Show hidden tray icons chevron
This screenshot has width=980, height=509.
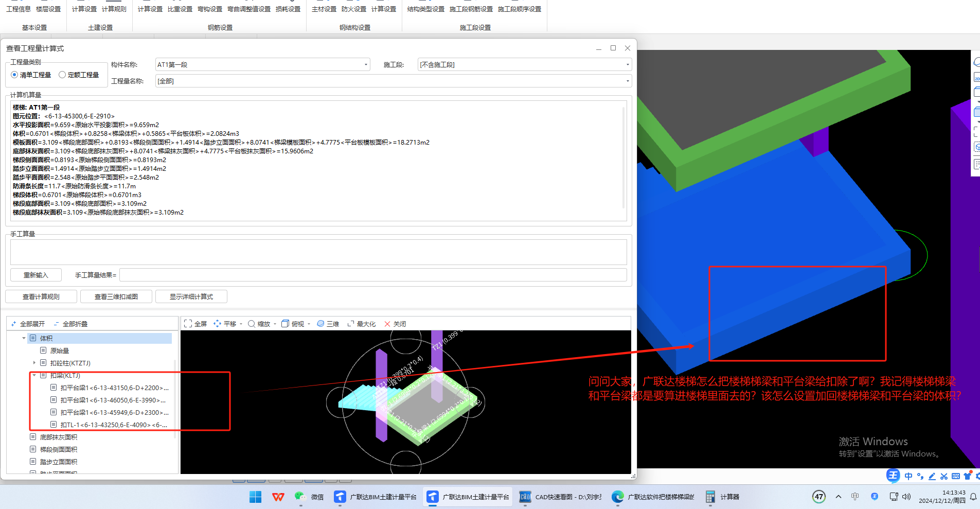[x=839, y=497]
